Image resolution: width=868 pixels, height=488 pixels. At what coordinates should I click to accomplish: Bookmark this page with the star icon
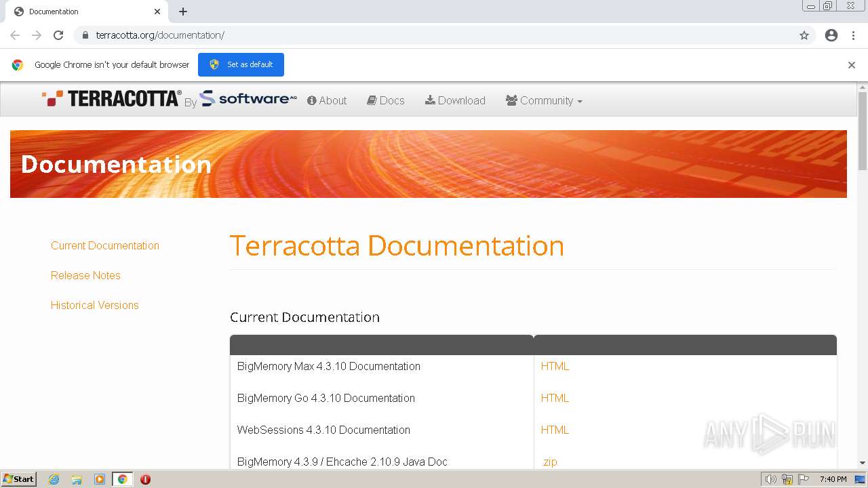click(x=804, y=35)
